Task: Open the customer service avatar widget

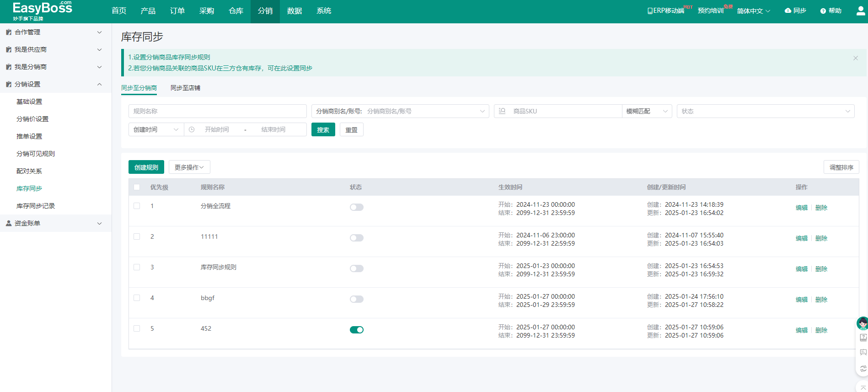Action: click(x=863, y=323)
